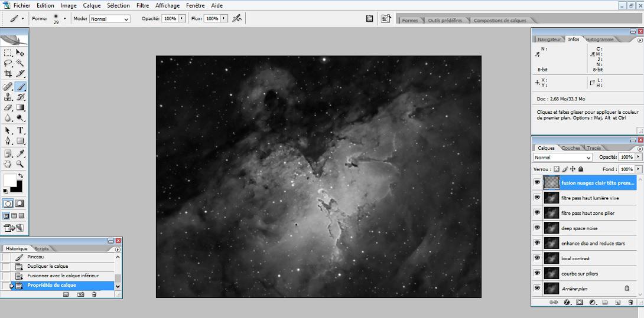Switch to the Histogramme tab
The image size is (644, 318).
pyautogui.click(x=600, y=40)
